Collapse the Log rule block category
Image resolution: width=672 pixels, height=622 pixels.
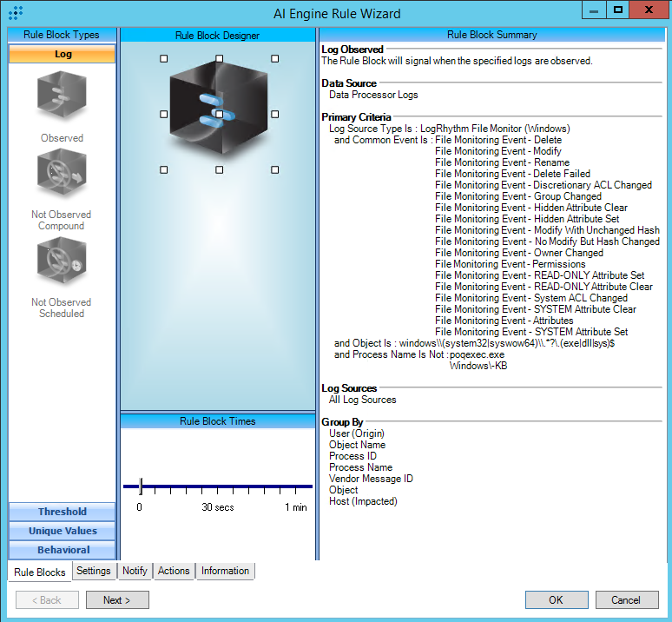tap(62, 54)
